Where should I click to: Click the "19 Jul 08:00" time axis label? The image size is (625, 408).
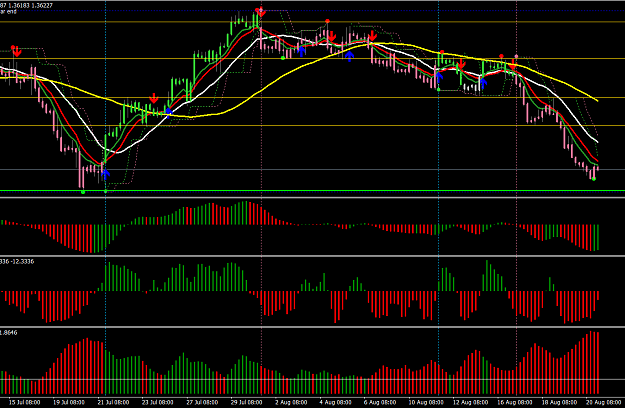69,402
